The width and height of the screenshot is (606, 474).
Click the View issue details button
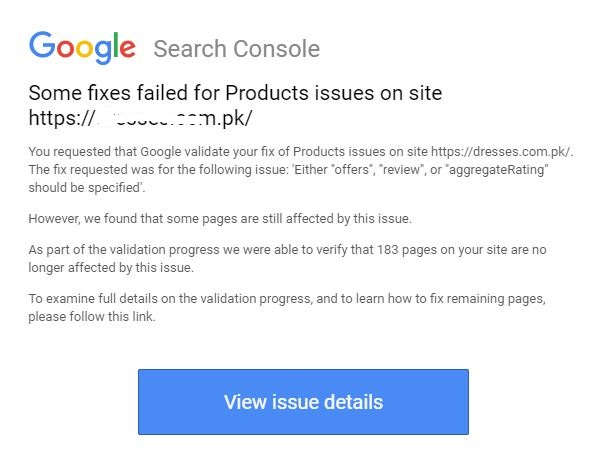coord(303,402)
